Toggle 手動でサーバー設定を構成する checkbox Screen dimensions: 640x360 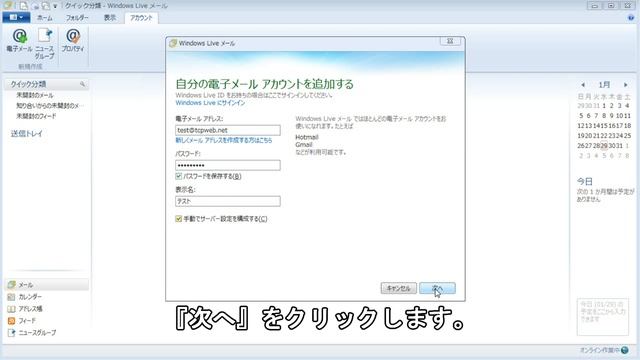pos(179,219)
